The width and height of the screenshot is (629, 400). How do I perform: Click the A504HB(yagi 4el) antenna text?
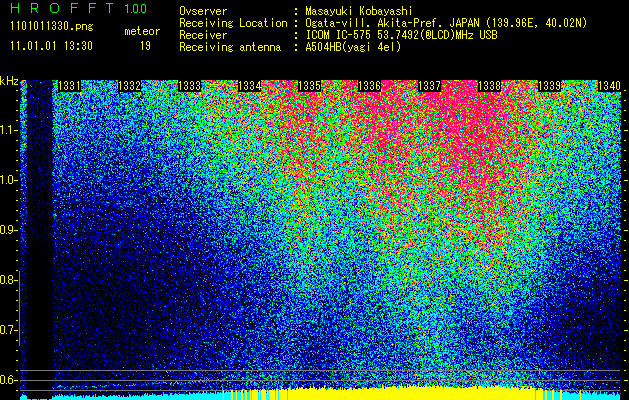[353, 47]
